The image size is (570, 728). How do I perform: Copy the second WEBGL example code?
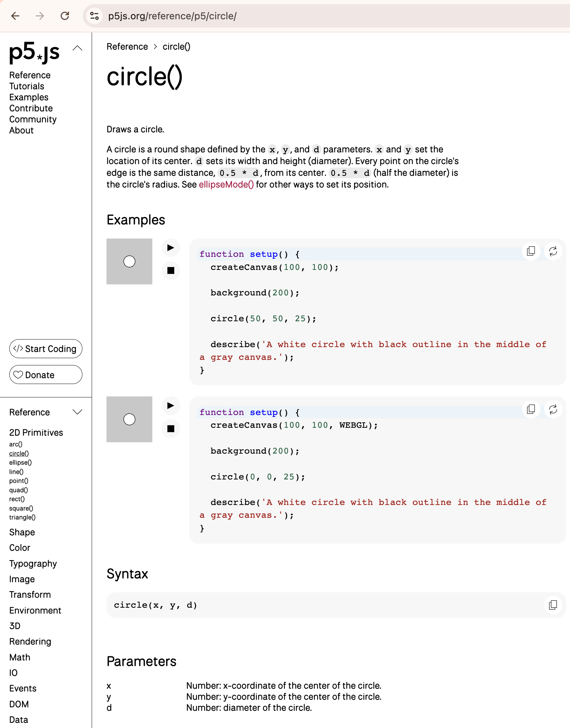click(531, 409)
